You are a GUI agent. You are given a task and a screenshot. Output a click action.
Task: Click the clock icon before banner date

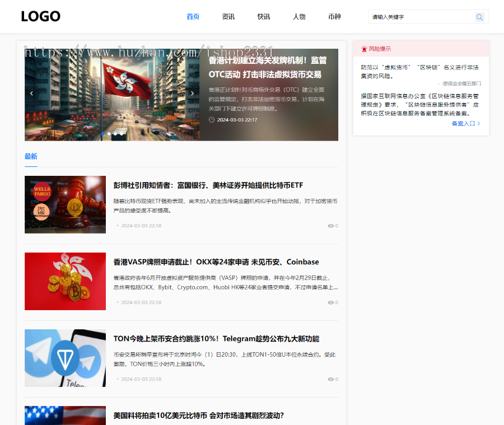(212, 120)
